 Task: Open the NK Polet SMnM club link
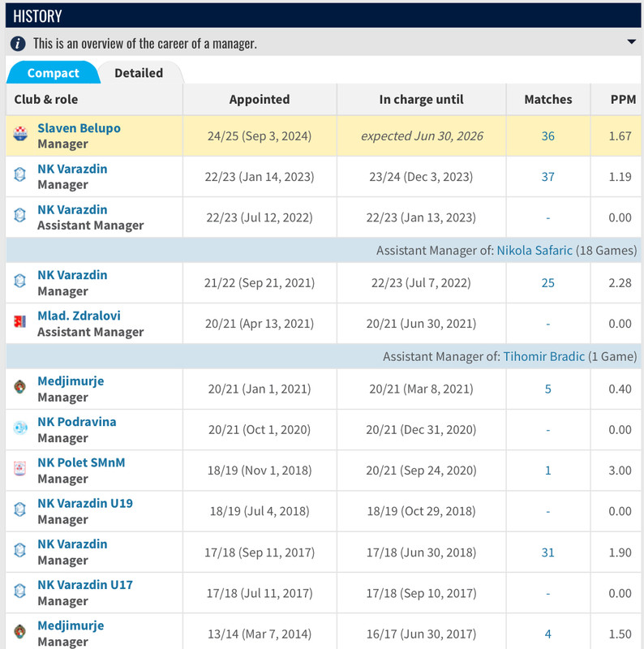tap(82, 462)
